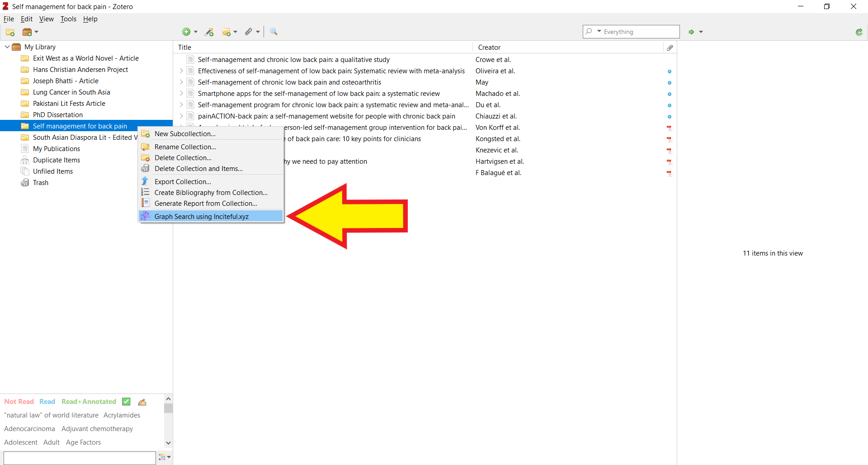Expand the Du et al. item row

181,105
